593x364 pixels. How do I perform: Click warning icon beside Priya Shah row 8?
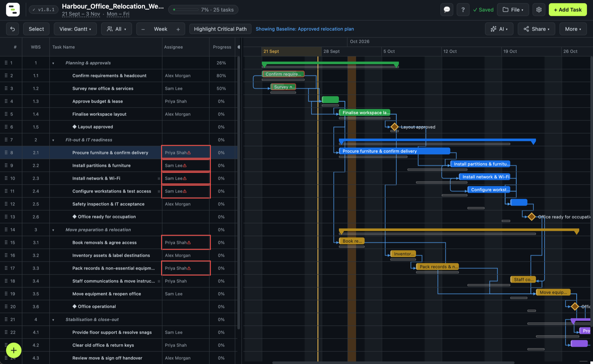189,153
